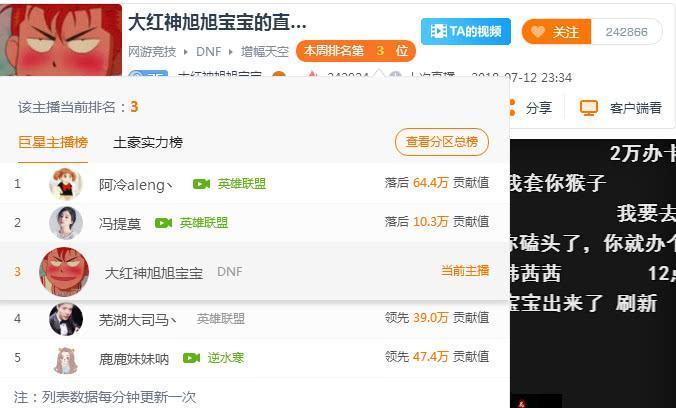Click the 客户端看 monitor icon
Image resolution: width=676 pixels, height=408 pixels.
(x=588, y=108)
